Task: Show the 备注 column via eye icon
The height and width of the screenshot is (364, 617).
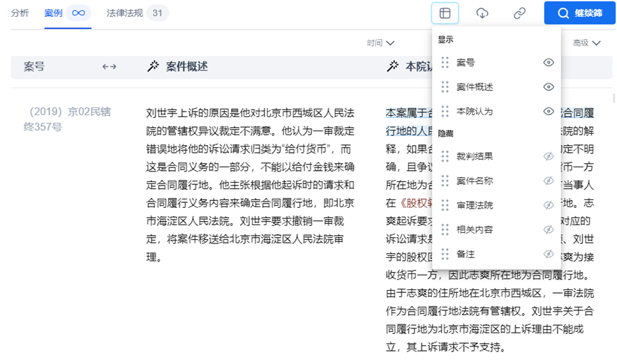Action: tap(549, 254)
